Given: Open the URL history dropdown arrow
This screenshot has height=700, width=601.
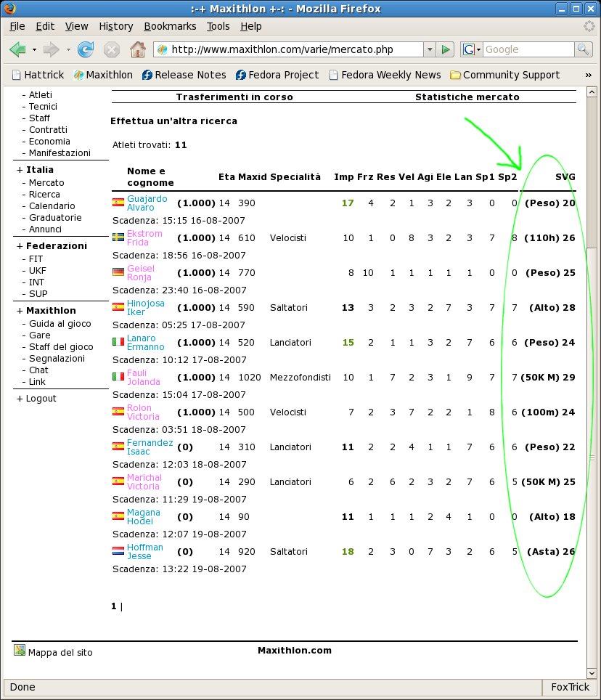Looking at the screenshot, I should (430, 49).
